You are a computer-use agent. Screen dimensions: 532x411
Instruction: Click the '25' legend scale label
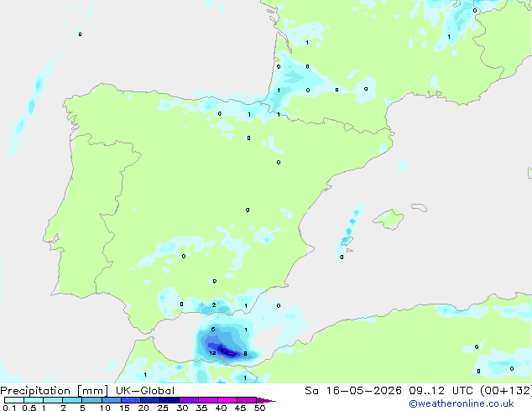(x=163, y=408)
